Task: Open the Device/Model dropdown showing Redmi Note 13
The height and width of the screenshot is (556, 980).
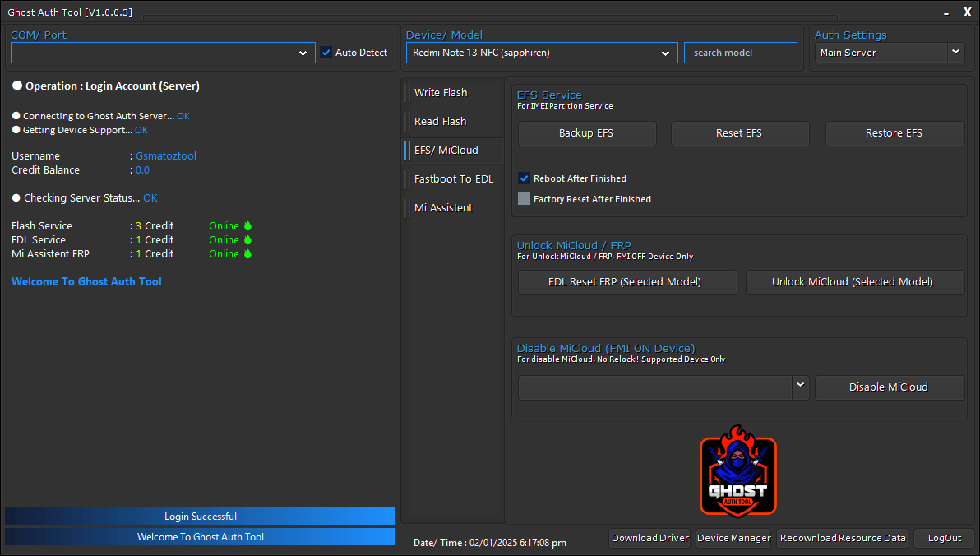Action: click(666, 52)
